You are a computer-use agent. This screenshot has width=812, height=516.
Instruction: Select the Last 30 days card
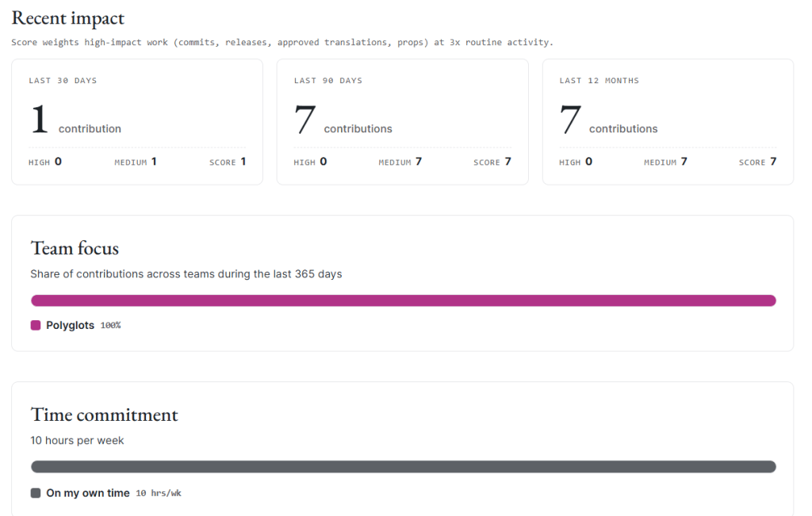[137, 121]
